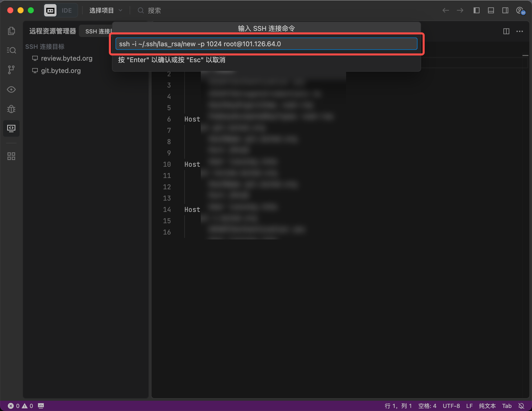This screenshot has width=532, height=411.
Task: Click the eye-shaped review icon in sidebar
Action: (x=11, y=89)
